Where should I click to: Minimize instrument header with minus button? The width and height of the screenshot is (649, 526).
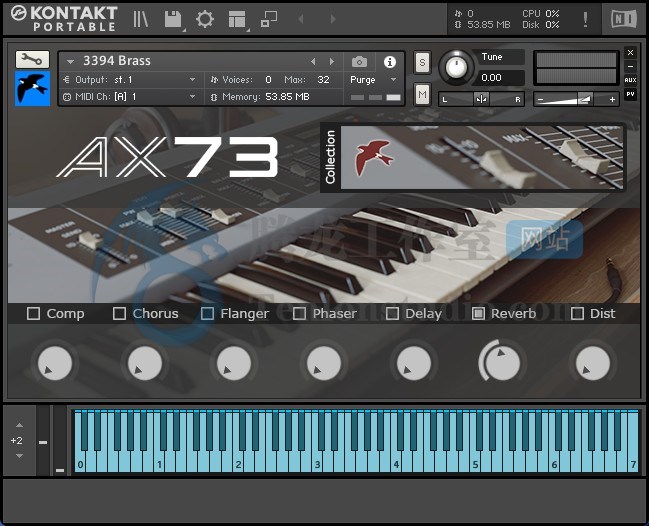click(630, 66)
